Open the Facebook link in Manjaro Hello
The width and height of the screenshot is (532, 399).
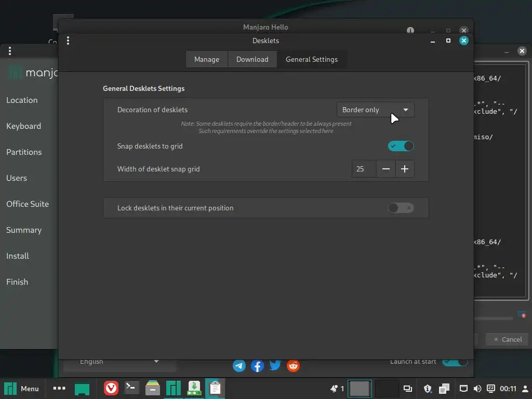tap(257, 366)
